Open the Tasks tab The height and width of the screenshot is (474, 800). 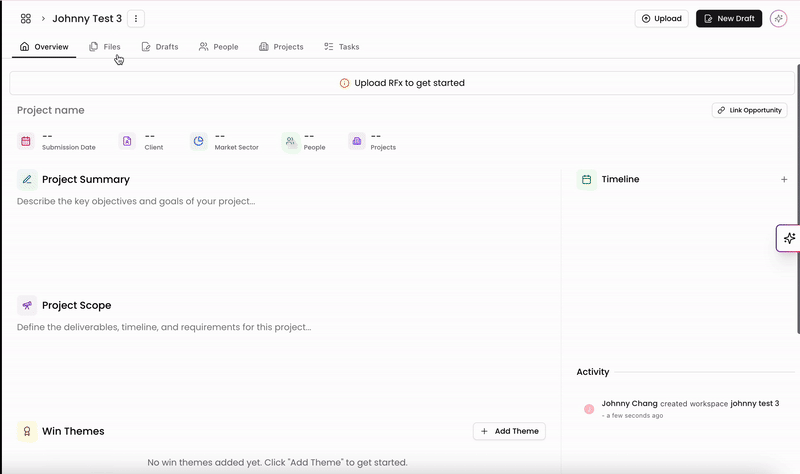(342, 46)
